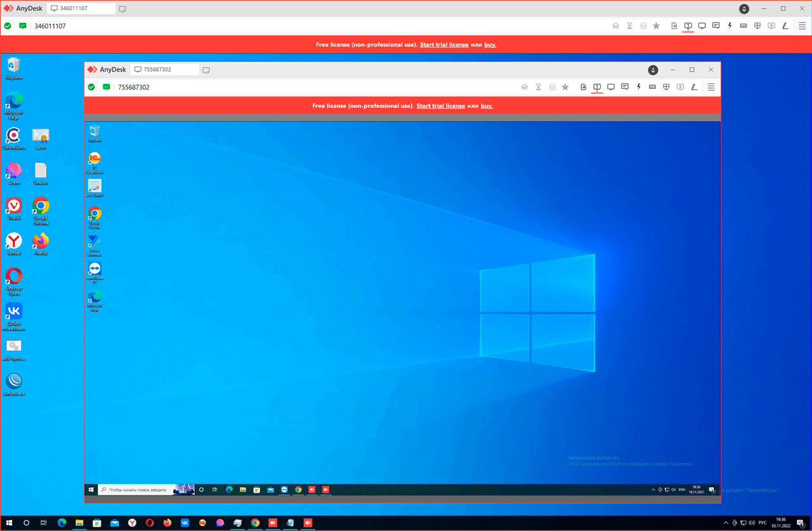This screenshot has height=531, width=812.
Task: Open file transfer in the 755687302 session toolbar
Action: [583, 87]
